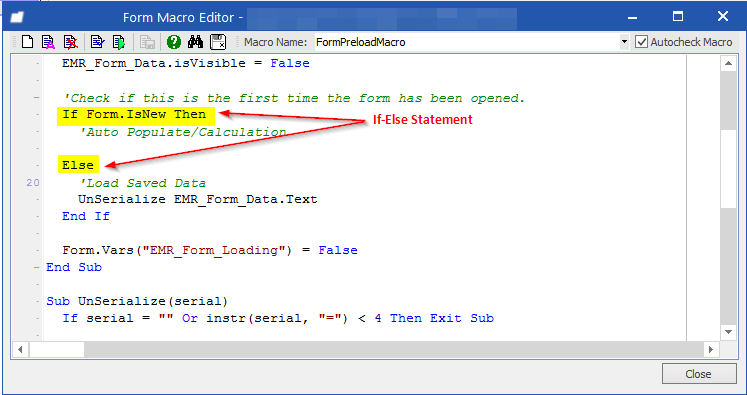Click the 'Auto Populate/Calculation' comment
This screenshot has width=747, height=395.
point(183,132)
